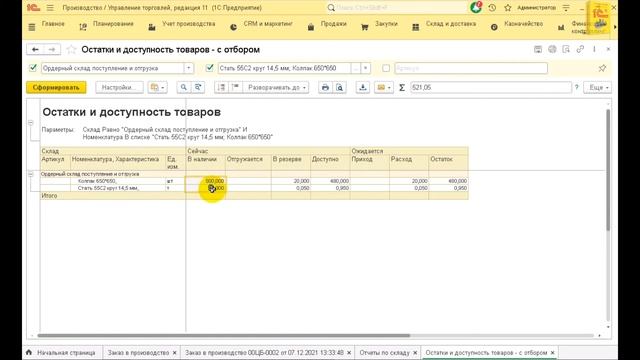Open the Закупки section
This screenshot has width=640, height=360.
coord(386,24)
